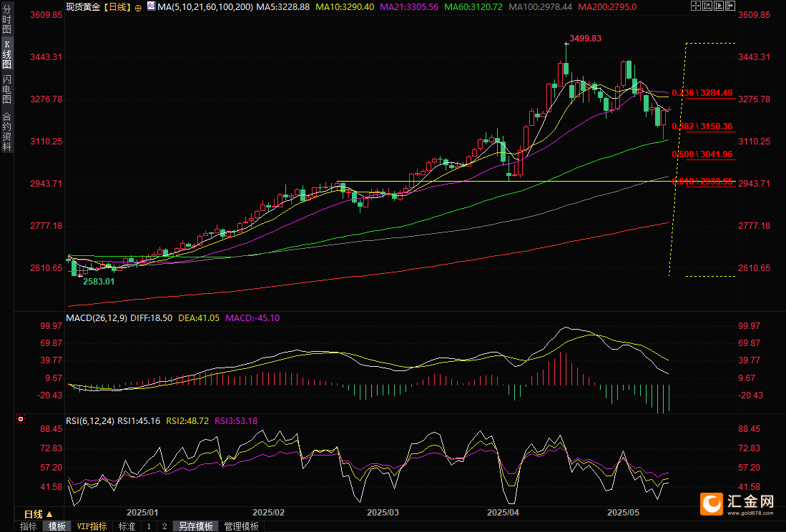Click the 汇金网 logo icon

click(712, 503)
